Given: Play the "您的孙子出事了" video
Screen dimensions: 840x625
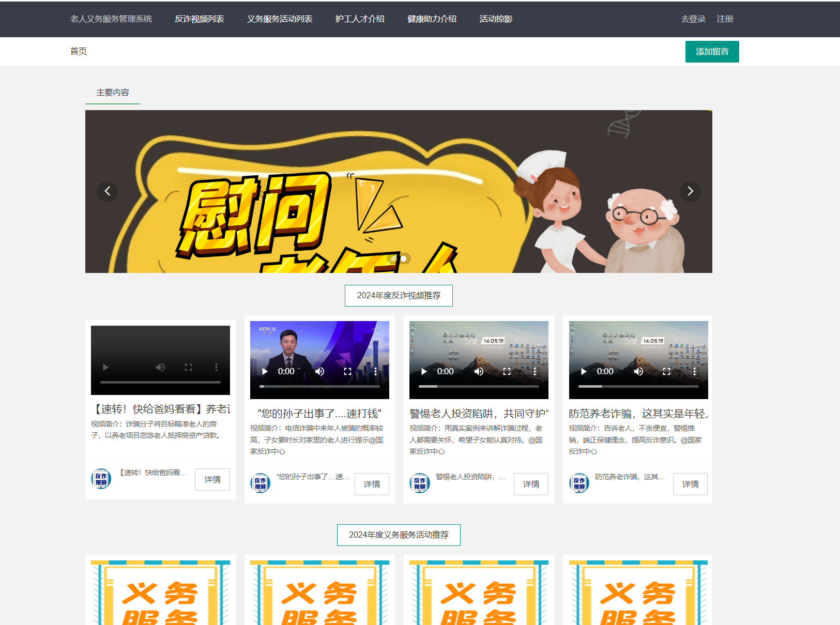Looking at the screenshot, I should [265, 371].
